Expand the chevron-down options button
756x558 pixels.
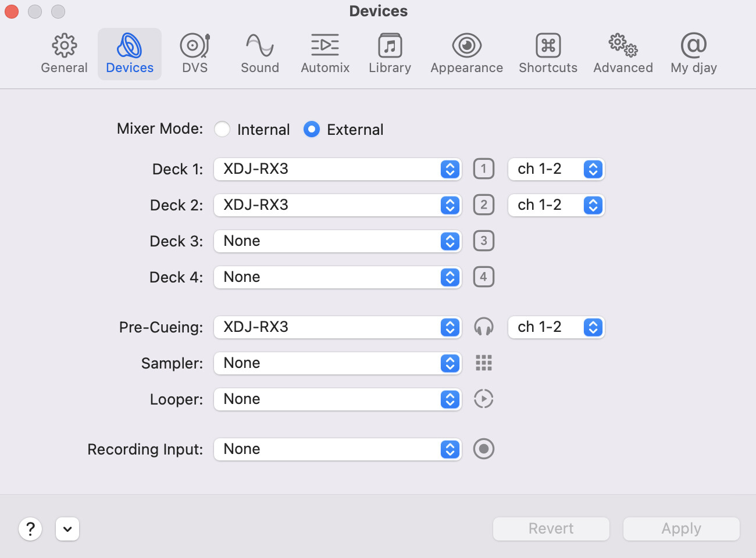(x=67, y=529)
